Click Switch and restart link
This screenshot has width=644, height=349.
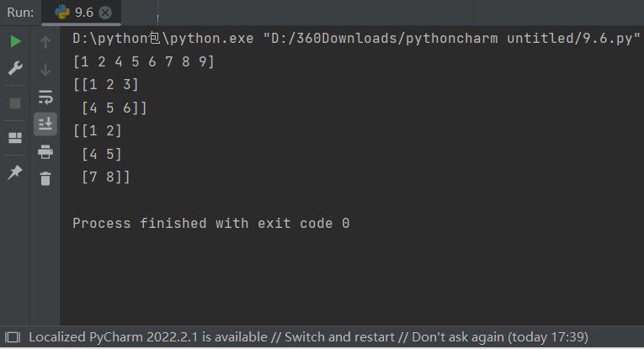[339, 337]
